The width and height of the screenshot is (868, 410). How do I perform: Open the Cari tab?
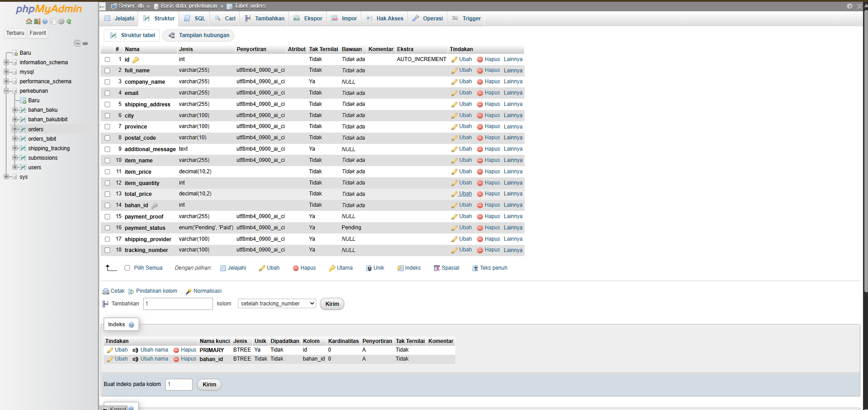(x=225, y=19)
